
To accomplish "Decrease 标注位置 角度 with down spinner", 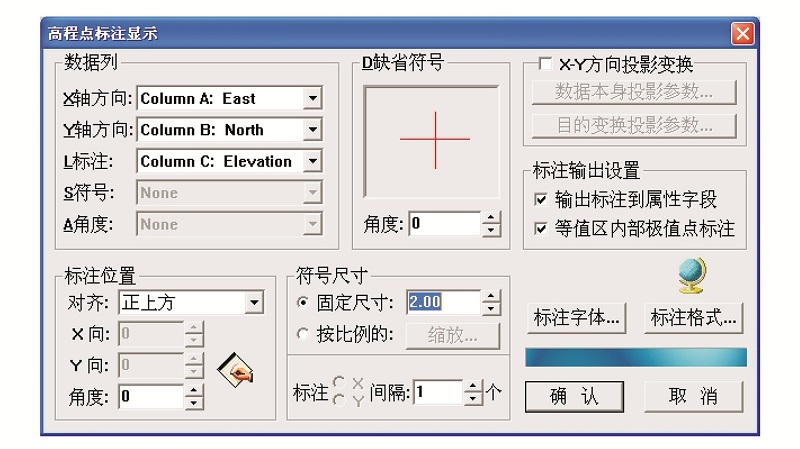I will click(x=193, y=403).
